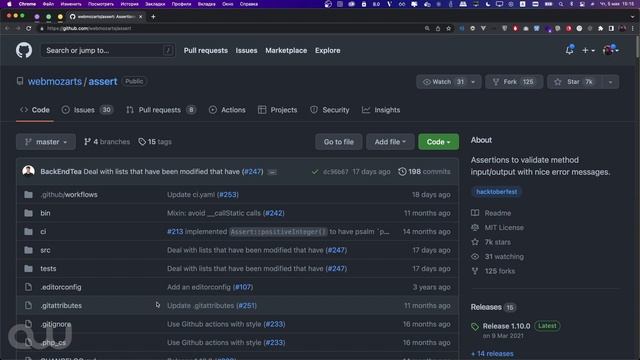
Task: Select the Code tab
Action: [35, 110]
